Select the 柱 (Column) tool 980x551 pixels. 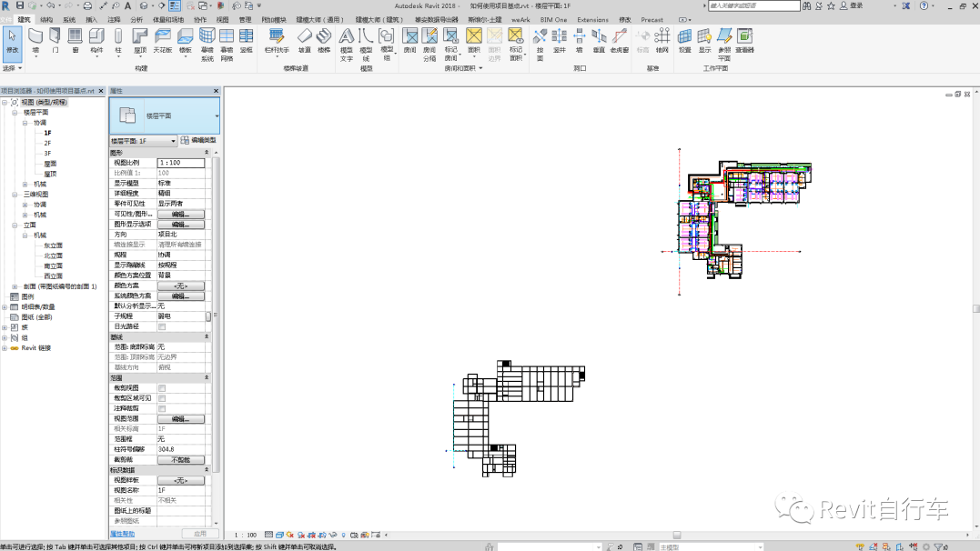click(118, 41)
